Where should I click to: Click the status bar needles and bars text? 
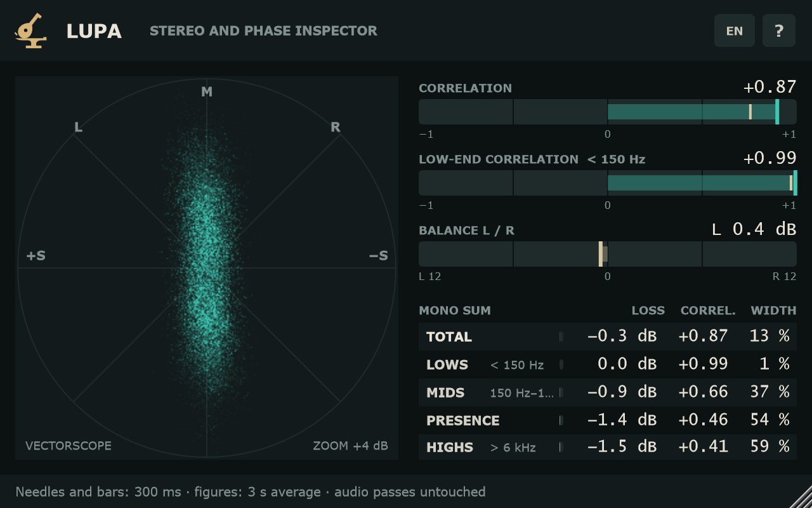coord(251,492)
